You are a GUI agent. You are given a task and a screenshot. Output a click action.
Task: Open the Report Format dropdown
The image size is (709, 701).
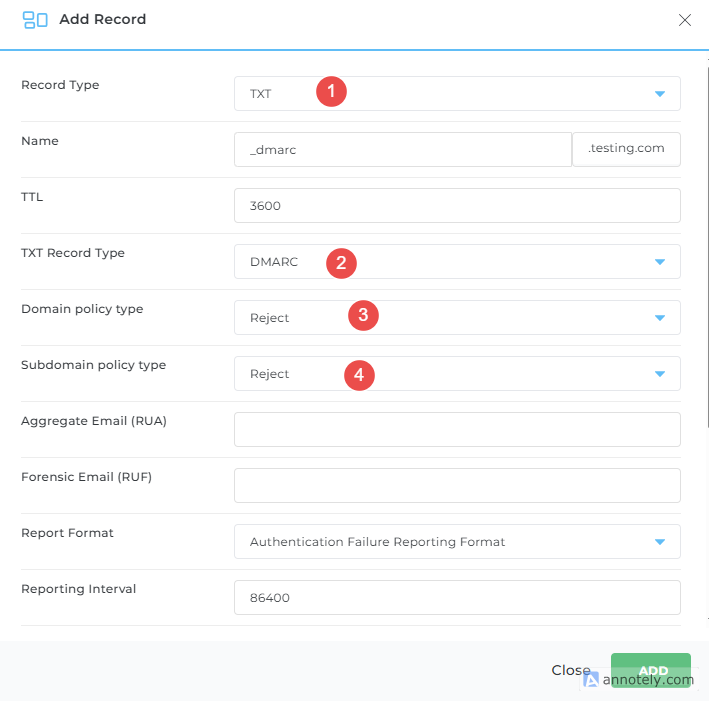click(659, 542)
